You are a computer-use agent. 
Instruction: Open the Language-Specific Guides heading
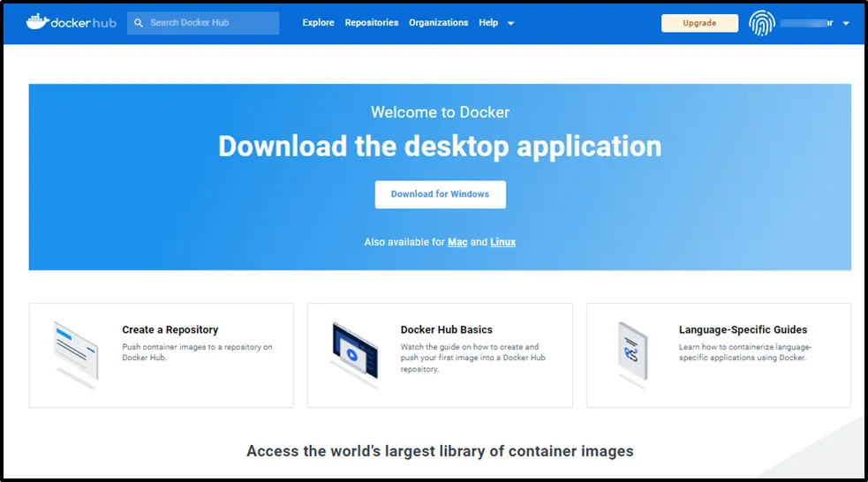pyautogui.click(x=743, y=329)
